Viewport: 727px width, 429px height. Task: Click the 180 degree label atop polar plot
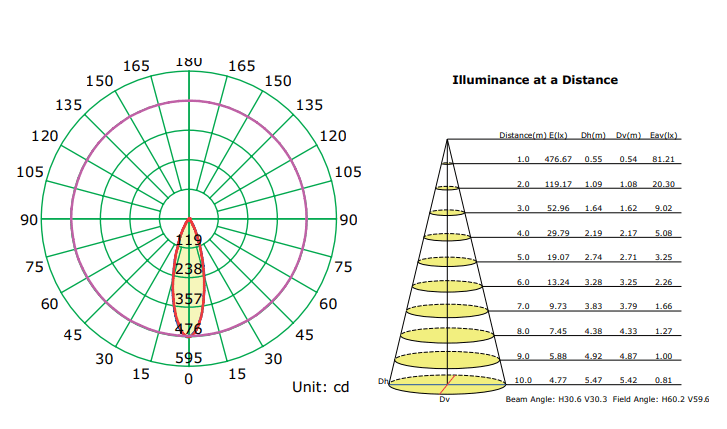189,62
